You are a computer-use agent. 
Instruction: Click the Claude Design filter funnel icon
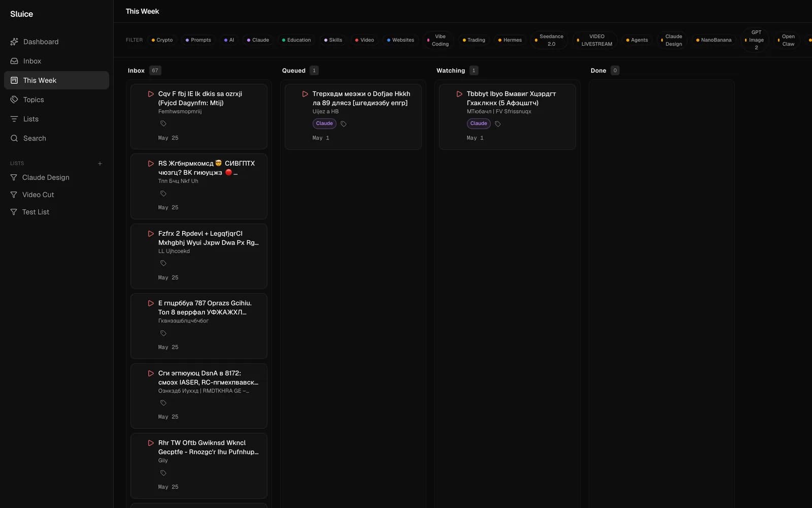point(14,177)
